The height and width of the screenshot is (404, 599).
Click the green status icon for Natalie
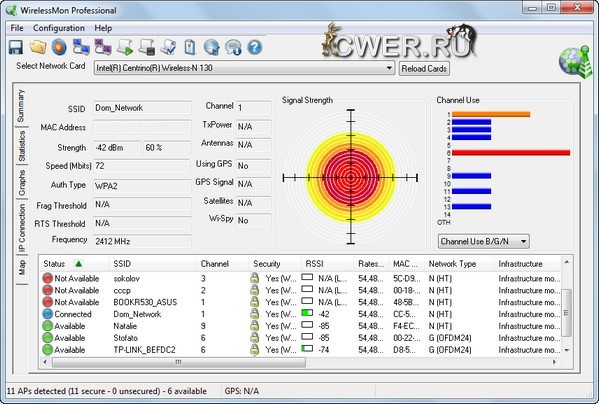coord(47,326)
